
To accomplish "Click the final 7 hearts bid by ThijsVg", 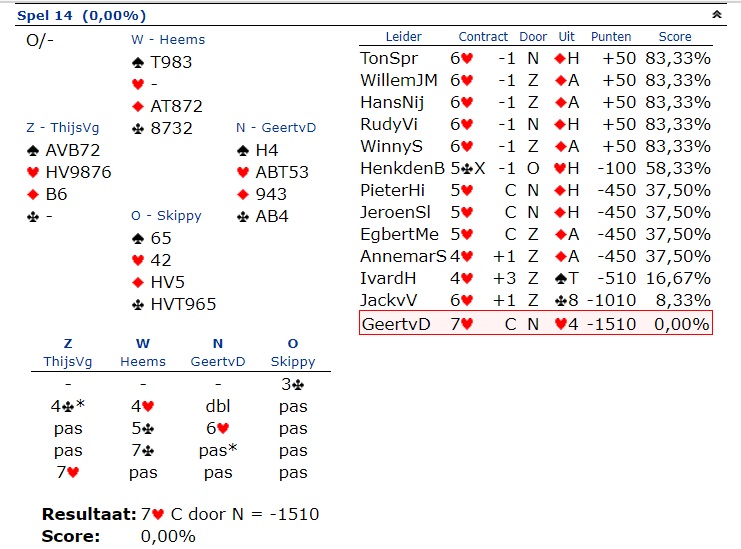I will coord(68,472).
